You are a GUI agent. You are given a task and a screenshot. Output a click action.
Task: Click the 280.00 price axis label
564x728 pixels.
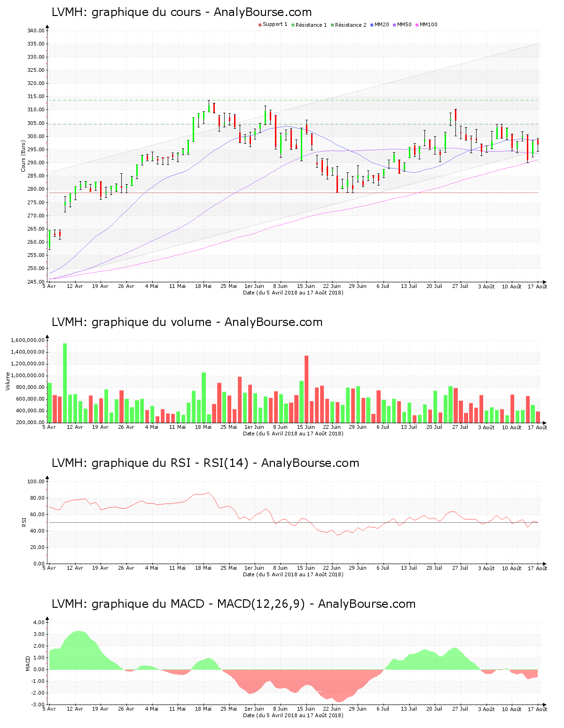(36, 189)
